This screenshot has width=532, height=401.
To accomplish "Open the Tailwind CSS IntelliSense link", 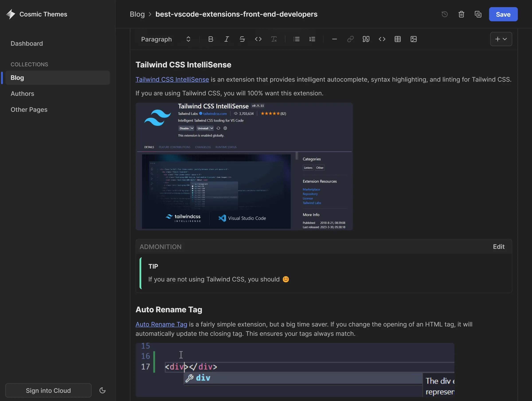I will coord(172,79).
